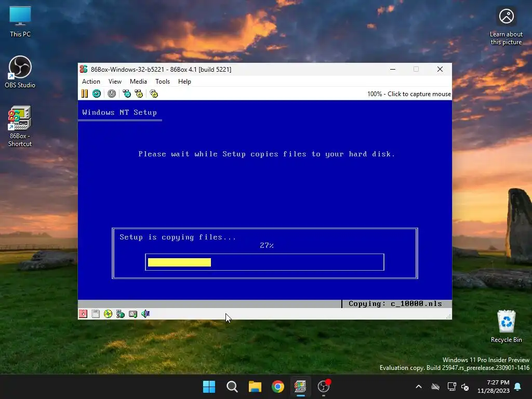This screenshot has height=399, width=532.
Task: Close the 86Box window
Action: [440, 69]
